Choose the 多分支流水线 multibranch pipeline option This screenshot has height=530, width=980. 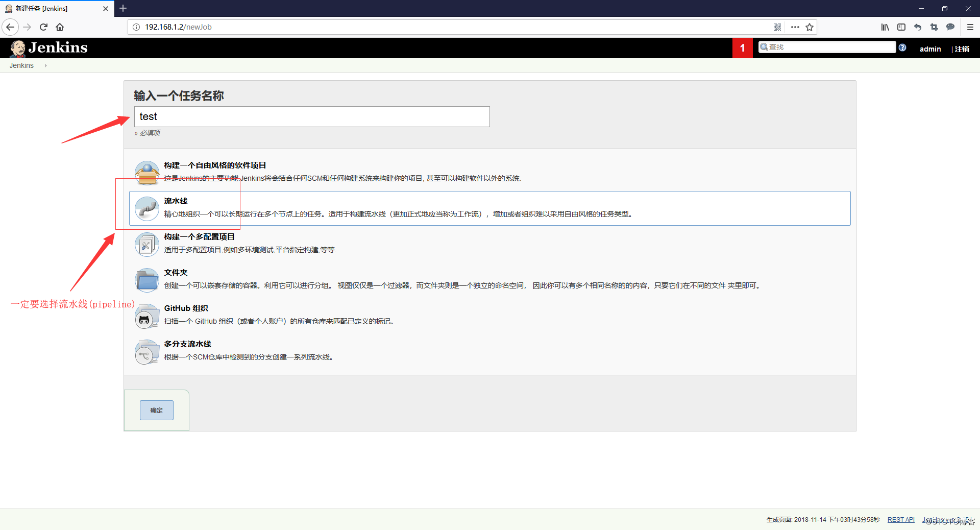click(x=187, y=344)
